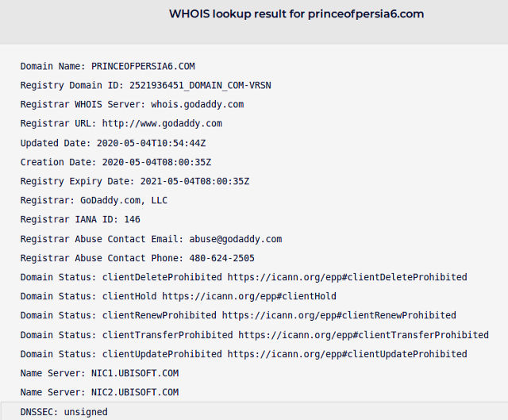The width and height of the screenshot is (508, 420).
Task: Click the abuse contact phone 480-624-2505
Action: click(x=221, y=258)
